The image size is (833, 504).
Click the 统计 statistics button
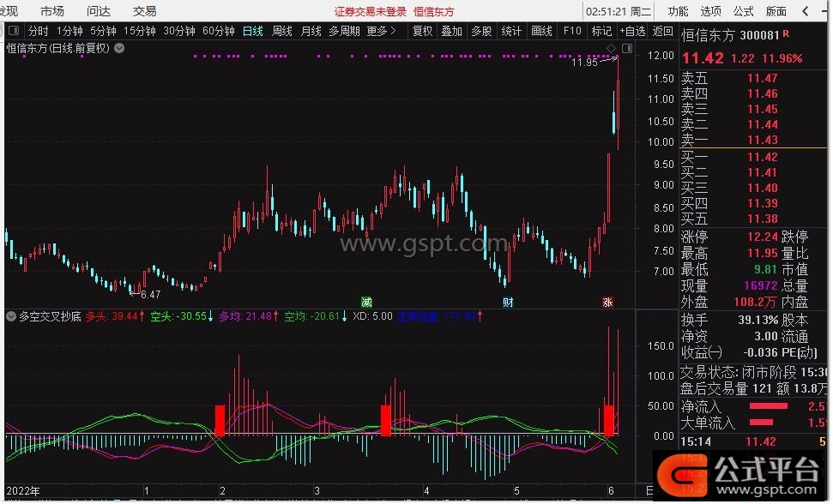[x=511, y=32]
